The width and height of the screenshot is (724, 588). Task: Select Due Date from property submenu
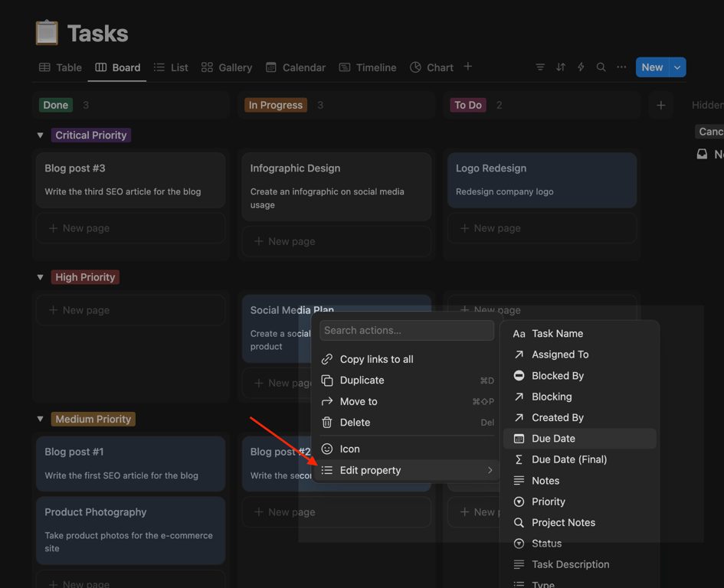(553, 439)
